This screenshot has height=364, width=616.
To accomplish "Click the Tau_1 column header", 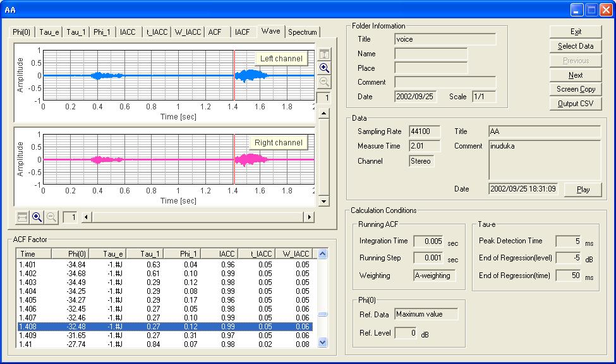I will [145, 253].
